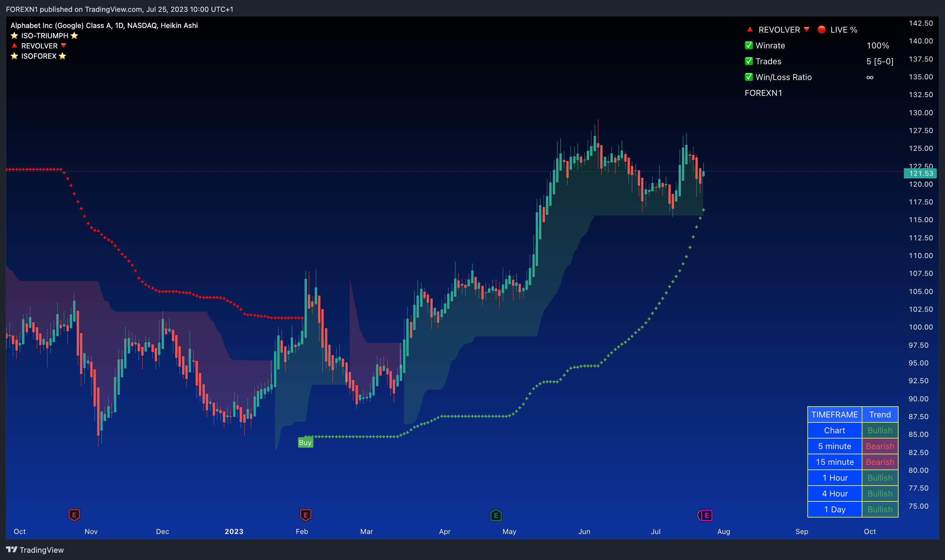Click the red earnings E marker at Feb

click(x=305, y=515)
